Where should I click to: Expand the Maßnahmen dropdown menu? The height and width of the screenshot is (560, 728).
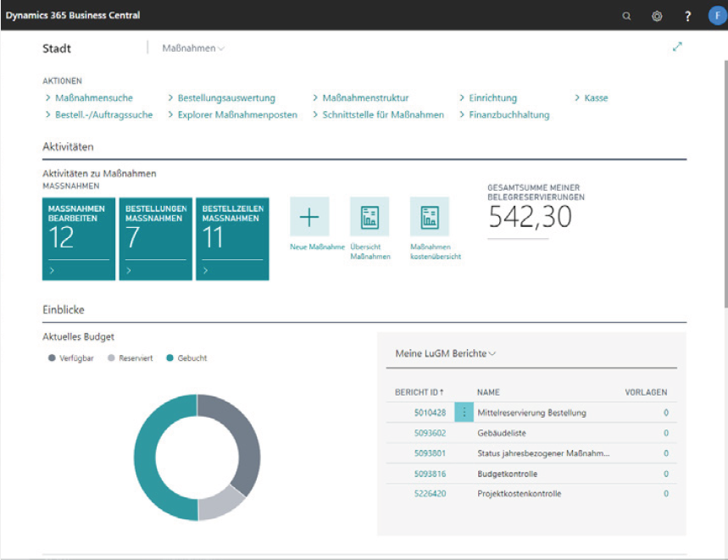[193, 49]
